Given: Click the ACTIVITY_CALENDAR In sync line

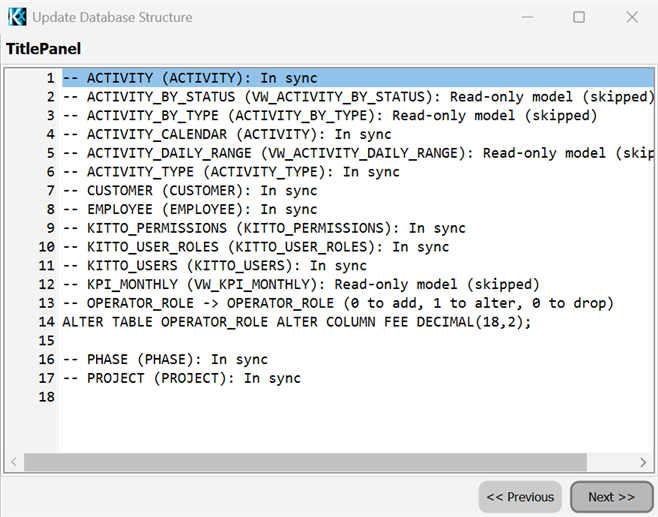Looking at the screenshot, I should [227, 134].
